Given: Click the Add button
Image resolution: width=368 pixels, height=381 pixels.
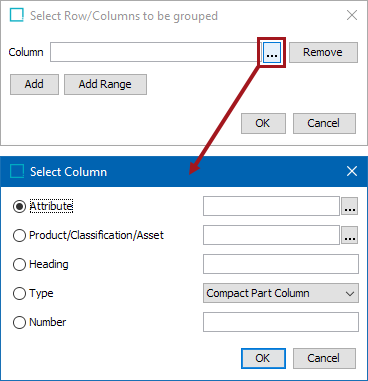Looking at the screenshot, I should click(x=34, y=84).
